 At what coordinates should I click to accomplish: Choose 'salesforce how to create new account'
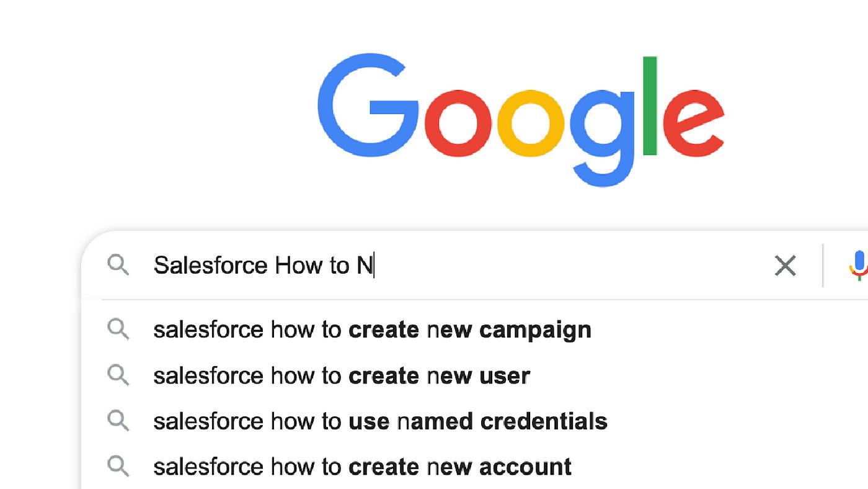(x=362, y=466)
